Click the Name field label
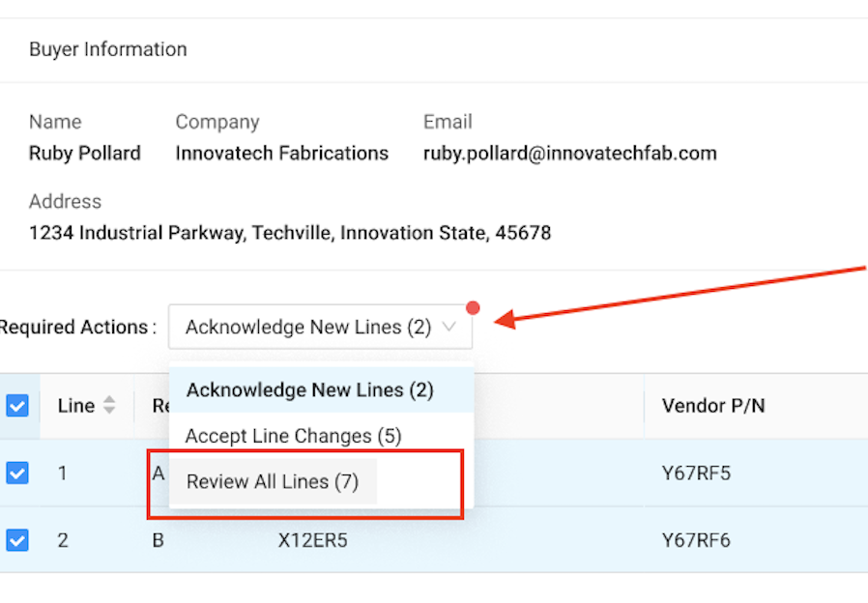 (55, 122)
